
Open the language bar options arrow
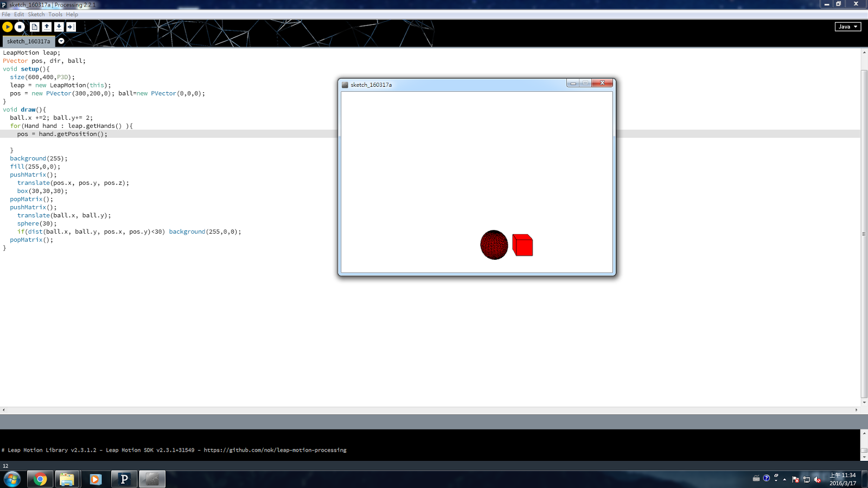pyautogui.click(x=776, y=481)
